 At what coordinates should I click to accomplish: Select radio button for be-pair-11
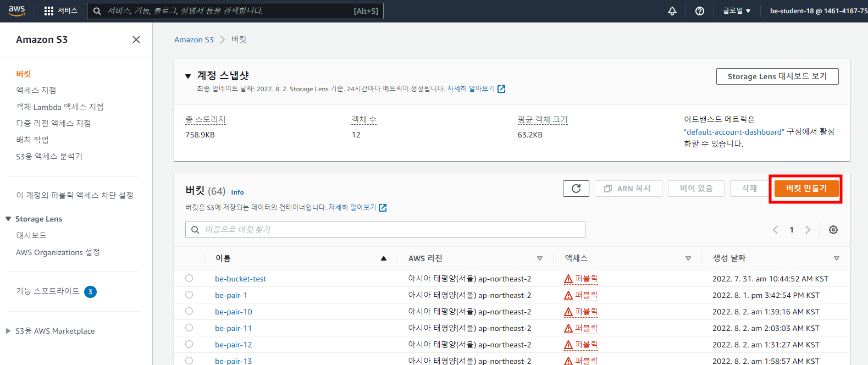pyautogui.click(x=189, y=328)
